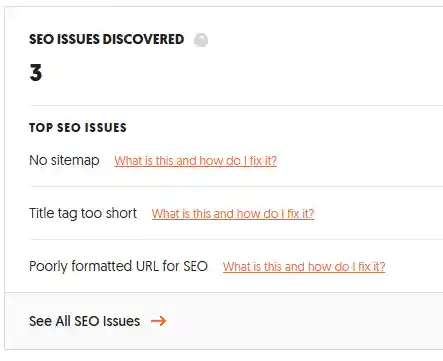Click the blank space right of the Title tag link

pos(379,213)
